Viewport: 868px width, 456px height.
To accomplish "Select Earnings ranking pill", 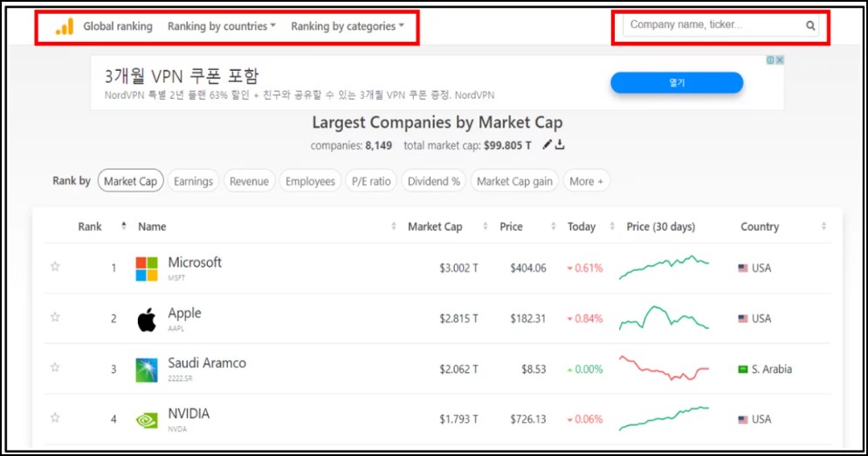I will 193,181.
